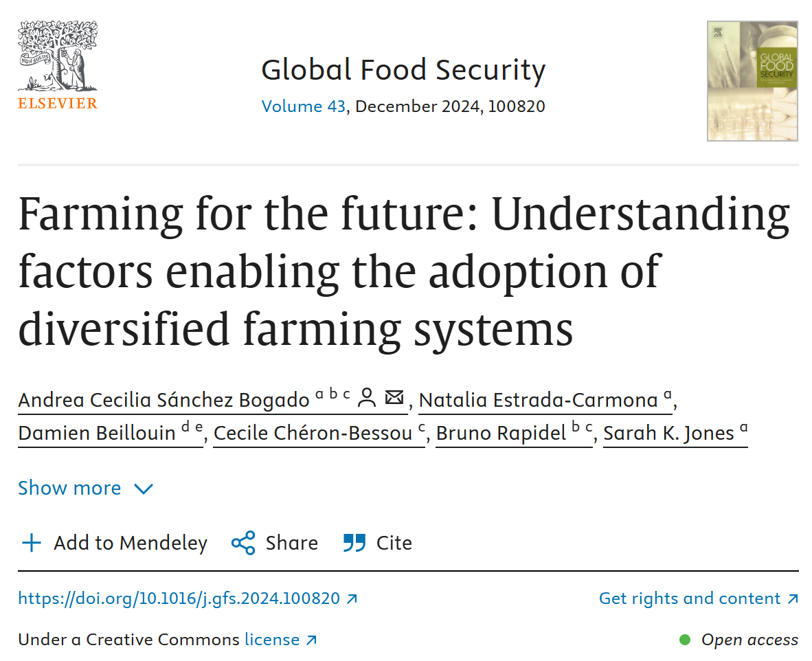Image resolution: width=812 pixels, height=661 pixels.
Task: Open the Global Food Security journal title
Action: point(403,70)
